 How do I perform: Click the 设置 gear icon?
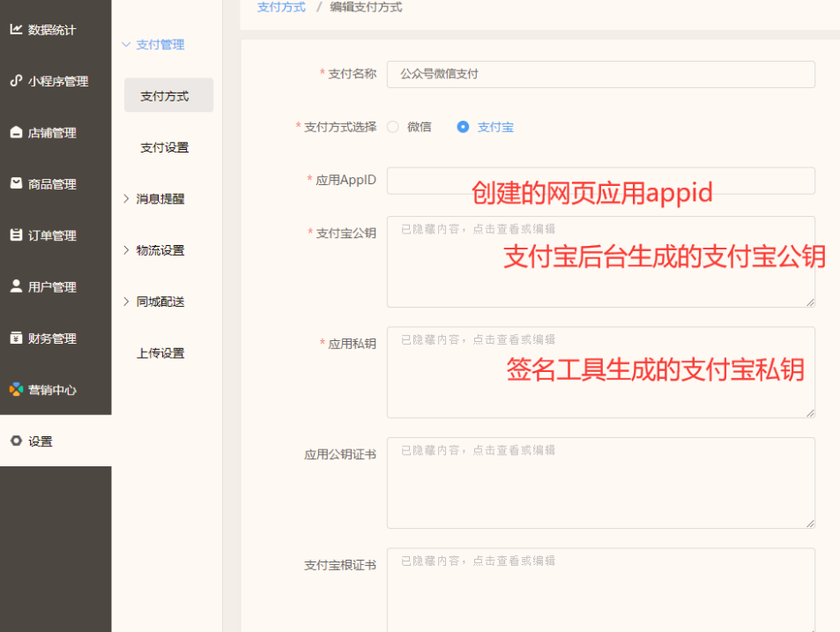pos(16,440)
